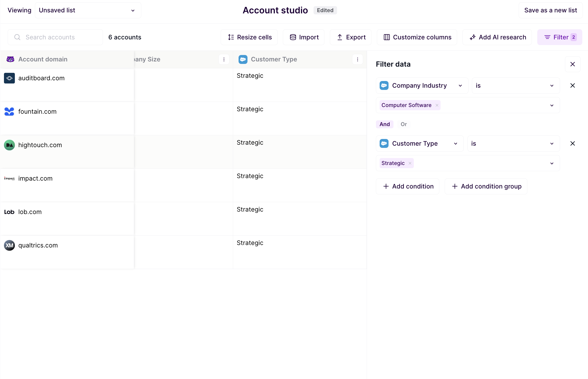Click the Export arrow icon
The width and height of the screenshot is (588, 379).
[340, 37]
